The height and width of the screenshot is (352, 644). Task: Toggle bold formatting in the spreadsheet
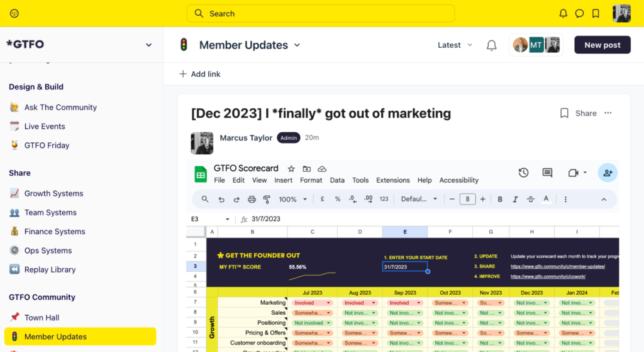(500, 199)
